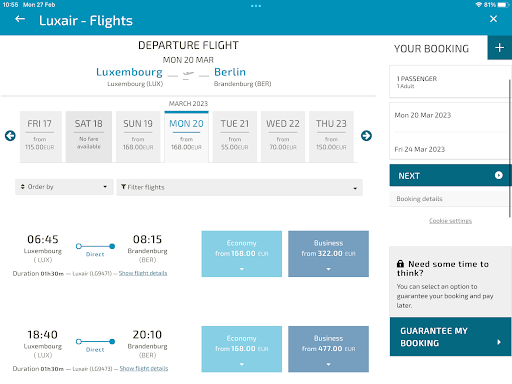Expand the Filter flights dropdown
512x384 pixels.
click(x=239, y=187)
